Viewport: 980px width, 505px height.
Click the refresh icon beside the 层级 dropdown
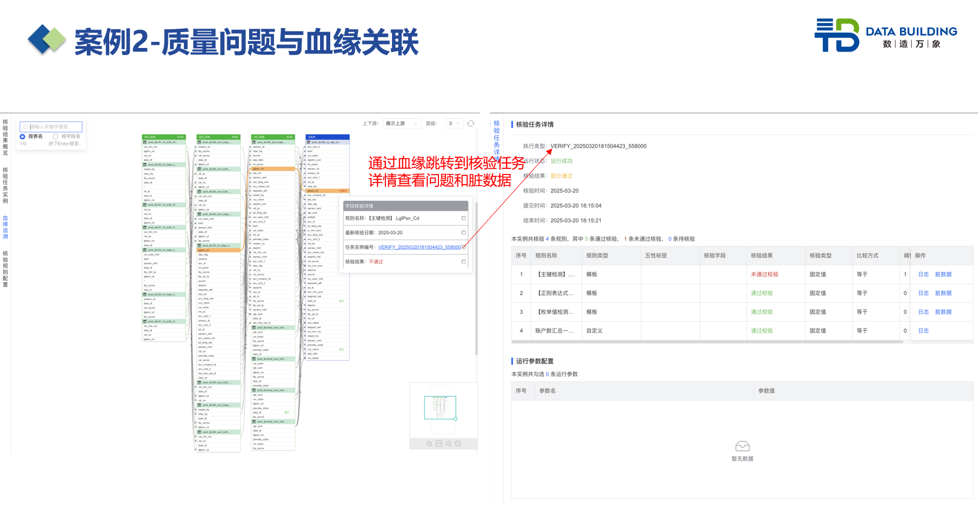pyautogui.click(x=471, y=123)
